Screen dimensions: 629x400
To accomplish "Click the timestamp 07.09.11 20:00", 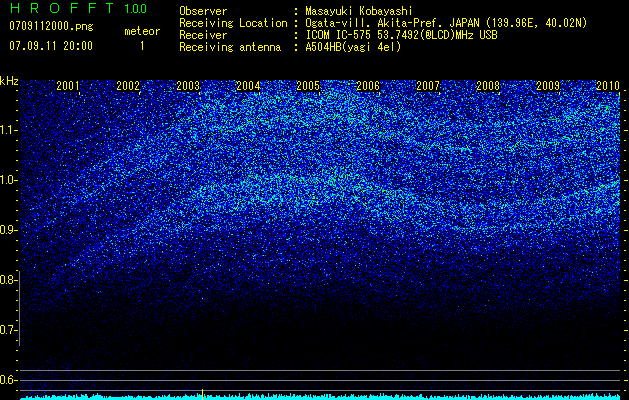I will (x=51, y=45).
